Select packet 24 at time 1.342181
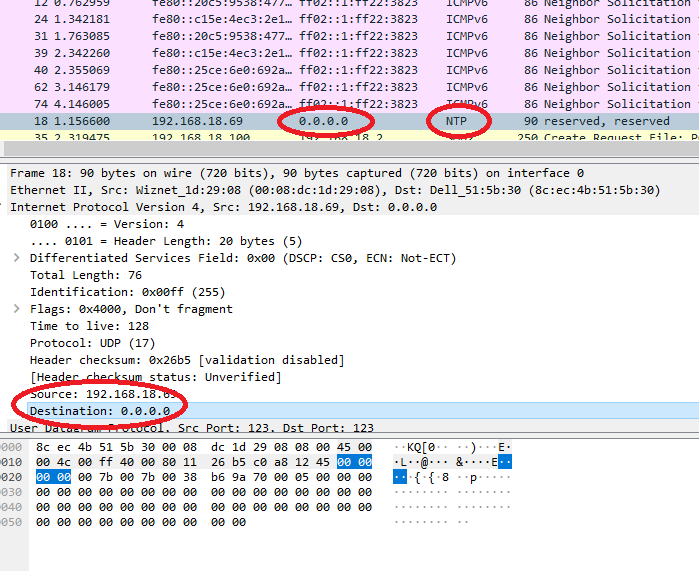 350,19
